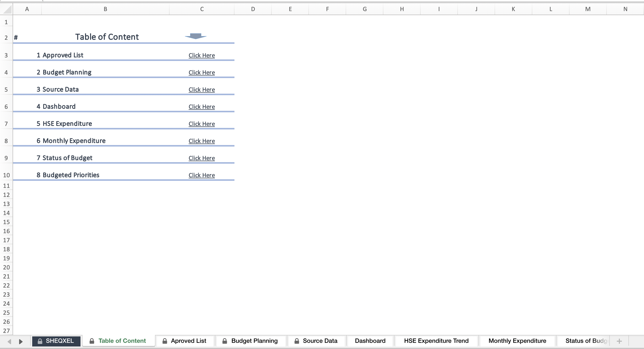The image size is (644, 349).
Task: Select row 20 header
Action: [6, 267]
